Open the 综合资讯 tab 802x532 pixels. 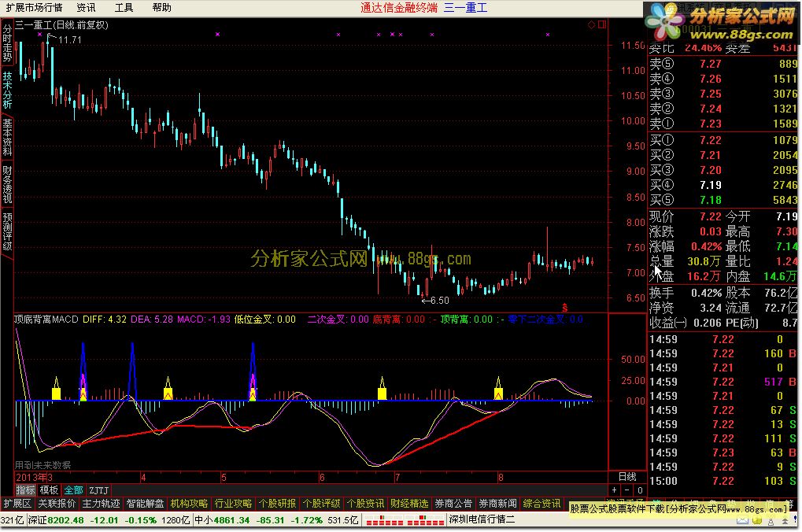[x=541, y=504]
